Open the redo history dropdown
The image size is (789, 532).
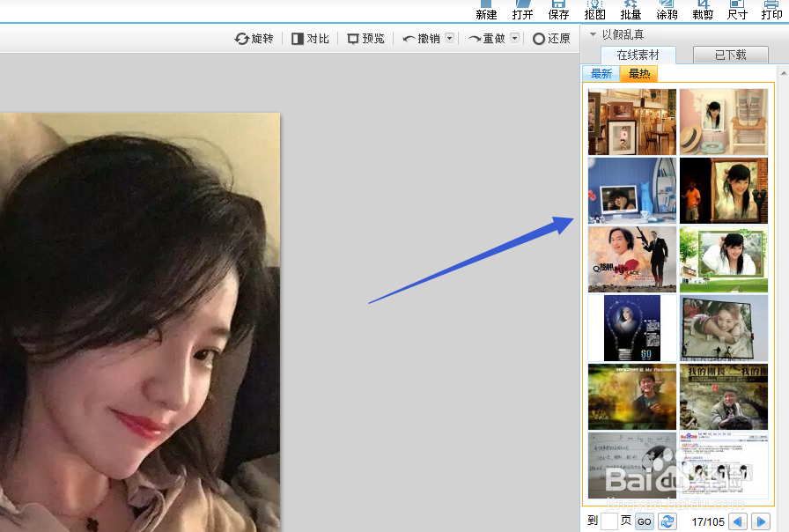[x=514, y=39]
